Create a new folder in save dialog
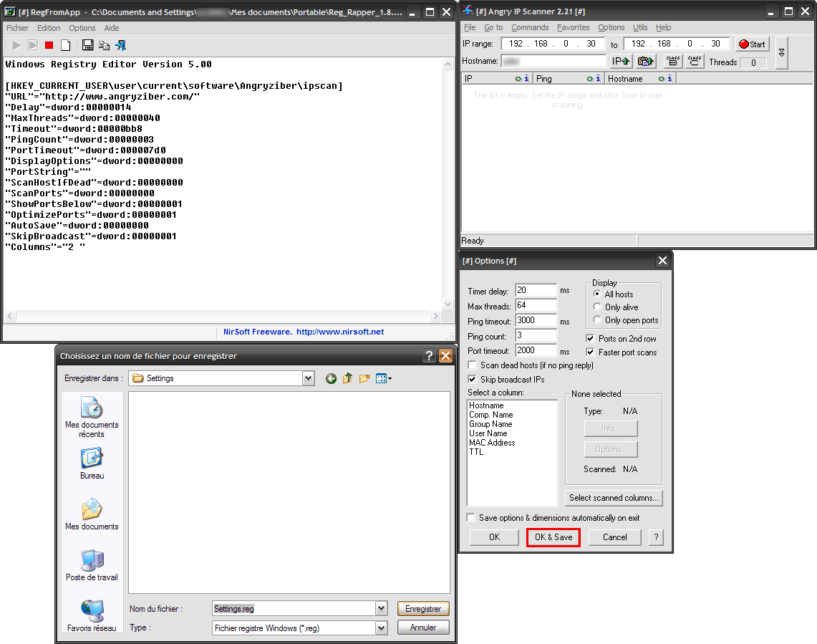The image size is (817, 644). click(x=364, y=378)
